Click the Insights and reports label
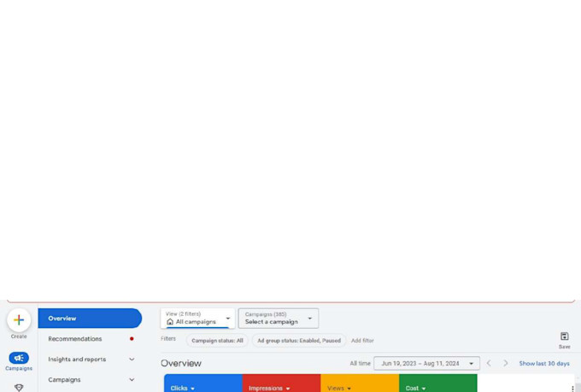The image size is (581, 392). coord(77,359)
